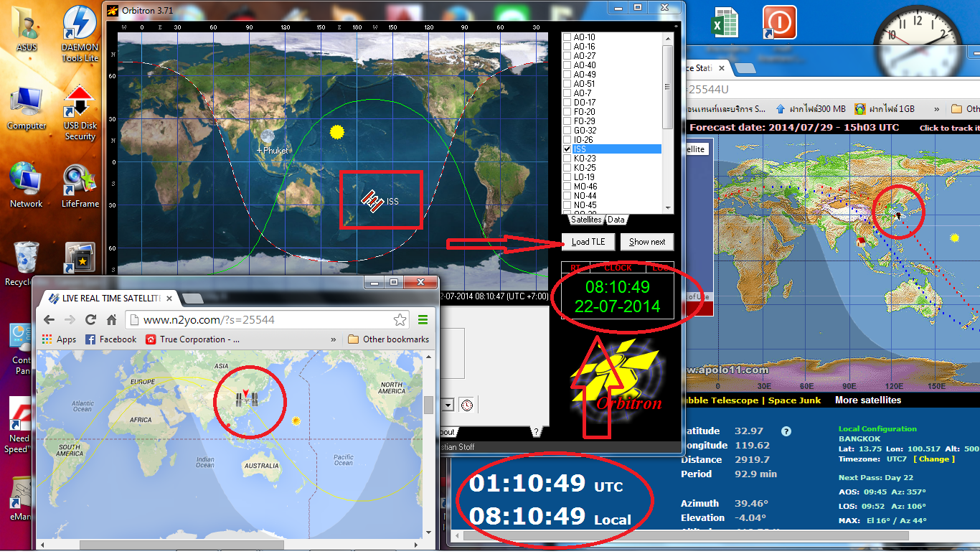The image size is (980, 554).
Task: Open the question mark tab in Orbitron
Action: tap(535, 432)
